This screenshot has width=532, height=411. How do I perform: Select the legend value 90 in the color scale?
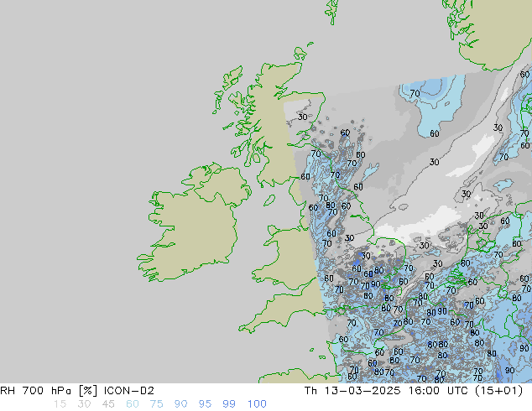(180, 404)
